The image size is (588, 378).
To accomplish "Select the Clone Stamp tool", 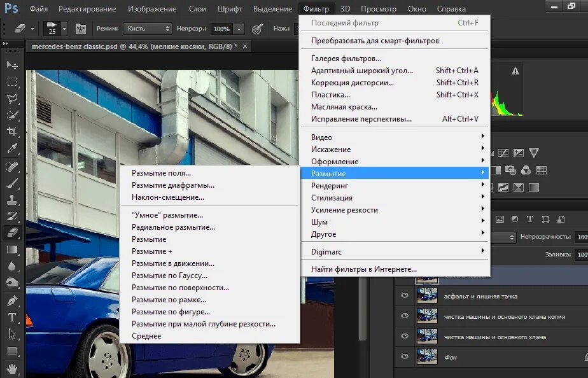I will (12, 200).
